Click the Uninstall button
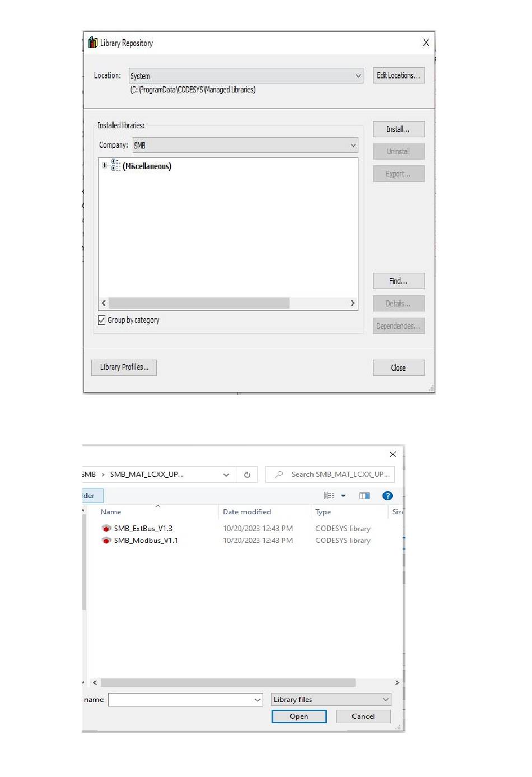532x777 pixels. (x=399, y=151)
